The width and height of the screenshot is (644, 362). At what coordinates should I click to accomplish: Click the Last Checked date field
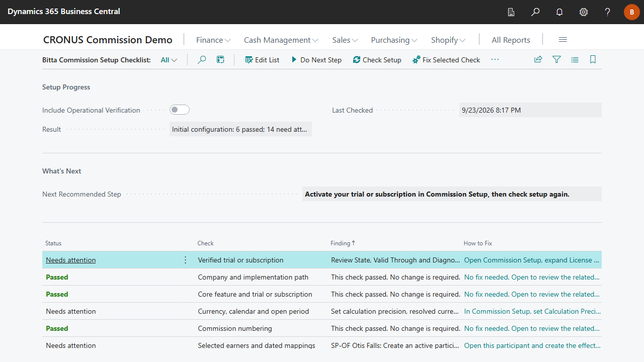[x=530, y=110]
